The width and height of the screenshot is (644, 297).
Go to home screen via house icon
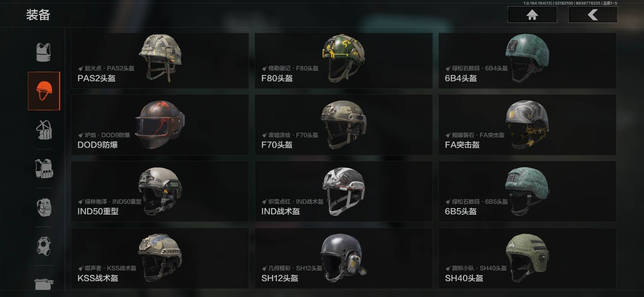coord(532,15)
